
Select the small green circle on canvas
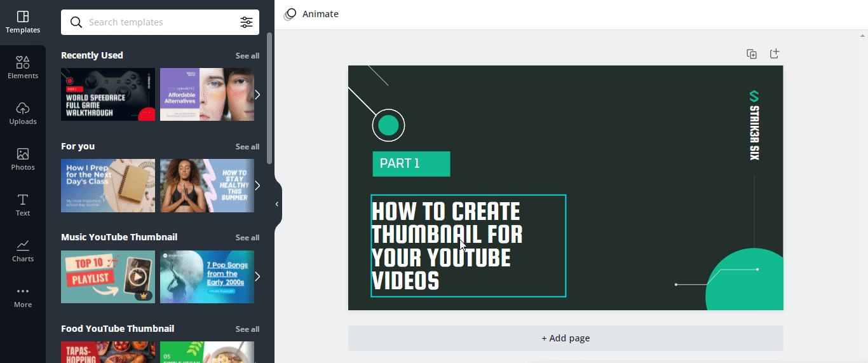pyautogui.click(x=388, y=125)
